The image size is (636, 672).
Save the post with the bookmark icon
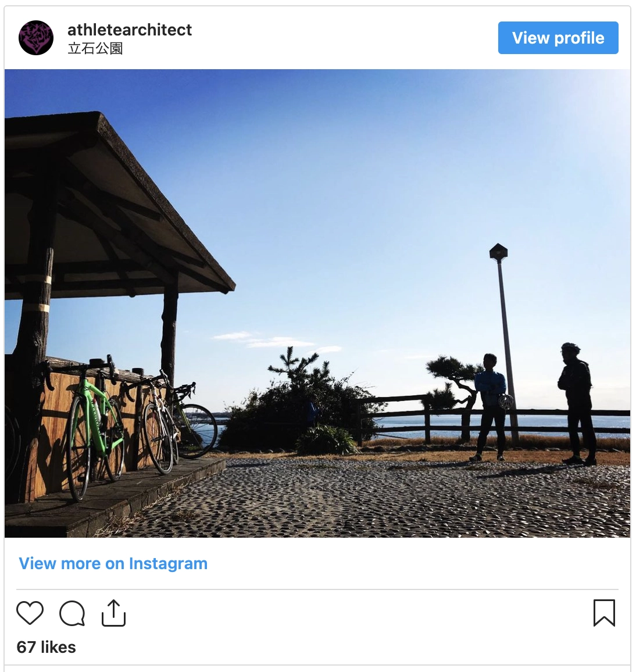(x=604, y=613)
